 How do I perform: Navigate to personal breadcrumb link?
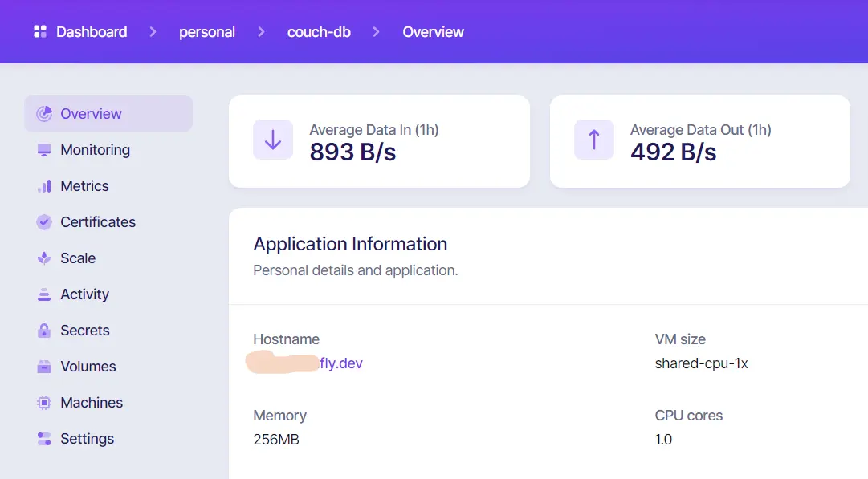pos(207,32)
